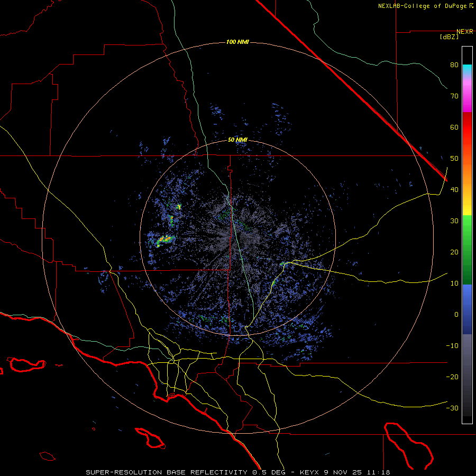The height and width of the screenshot is (476, 476).
Task: Select the 20 dBZ scale value
Action: point(454,252)
